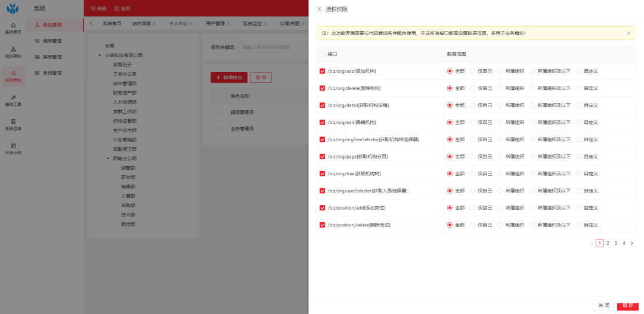Set /biz/org/delete data scope to 仅自己

[473, 88]
